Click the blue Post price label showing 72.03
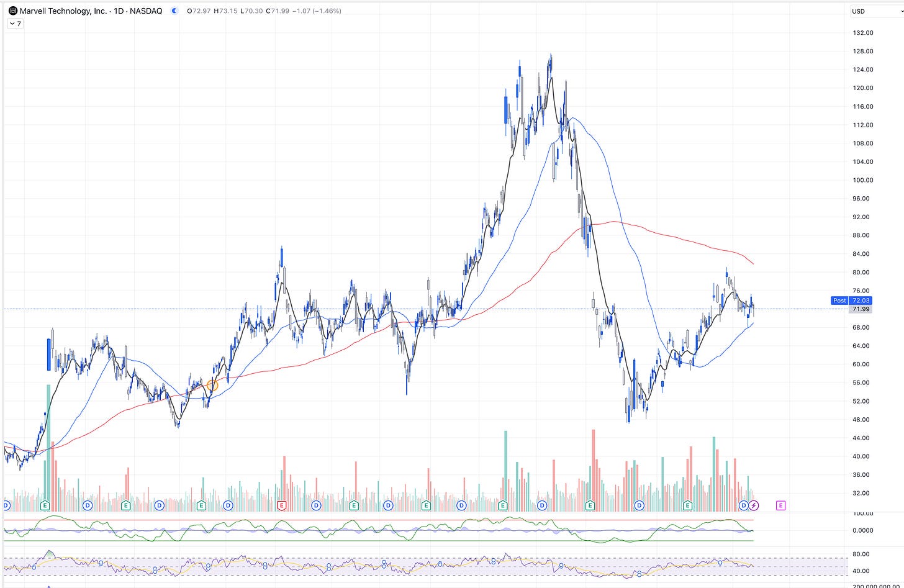 851,301
